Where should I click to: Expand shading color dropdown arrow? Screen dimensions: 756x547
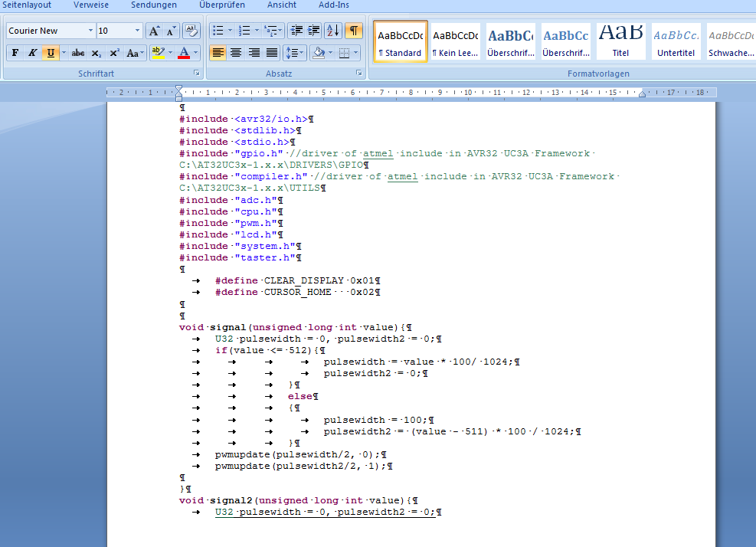(330, 53)
